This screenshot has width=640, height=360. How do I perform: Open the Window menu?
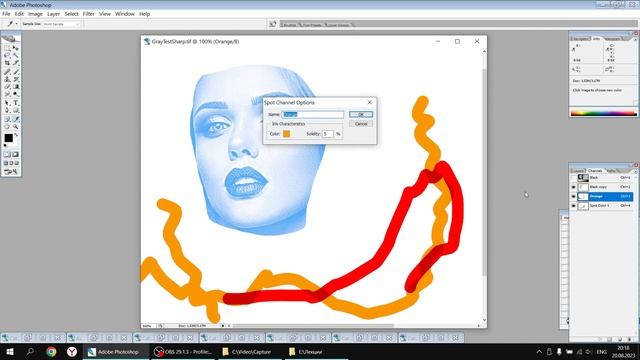[x=124, y=14]
